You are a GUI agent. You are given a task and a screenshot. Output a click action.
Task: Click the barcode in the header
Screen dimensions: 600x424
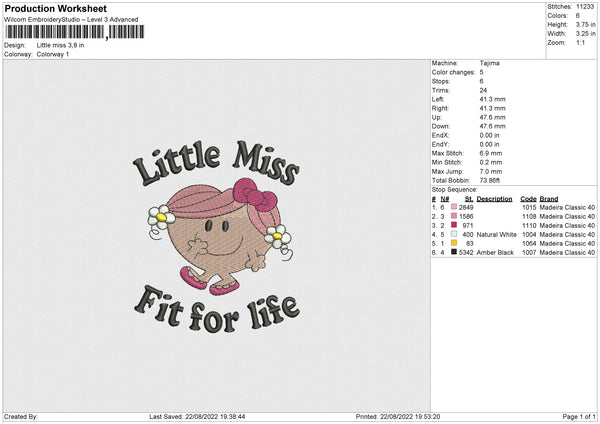(x=75, y=32)
